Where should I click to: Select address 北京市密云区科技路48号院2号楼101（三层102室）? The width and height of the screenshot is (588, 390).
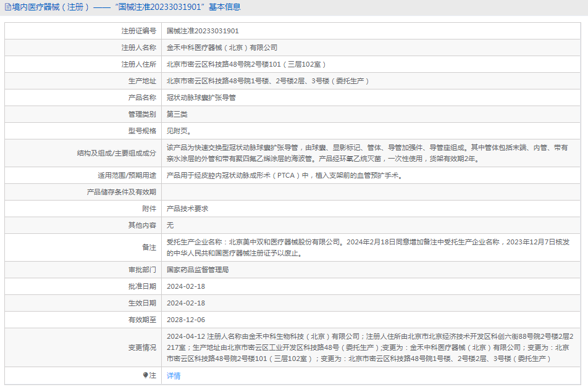(x=246, y=64)
